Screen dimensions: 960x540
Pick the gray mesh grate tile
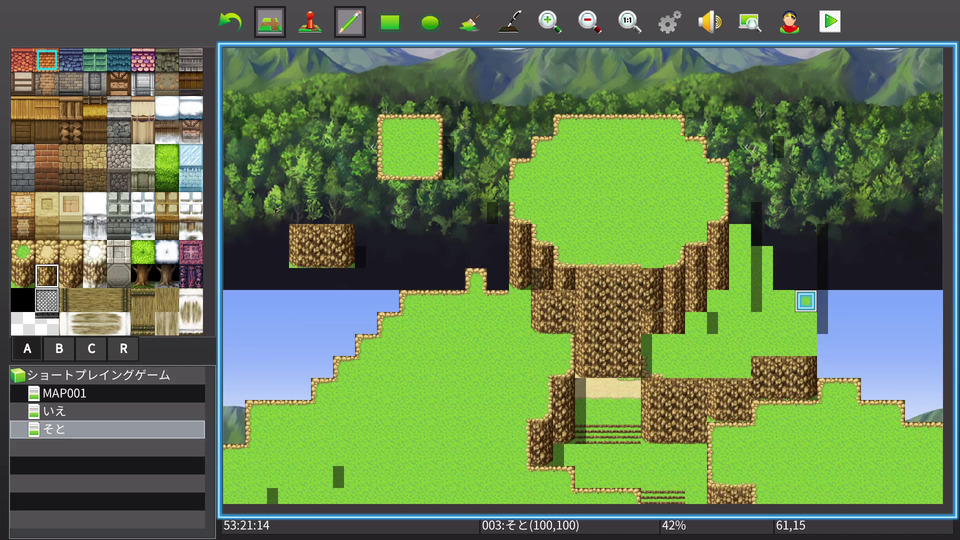tap(47, 300)
